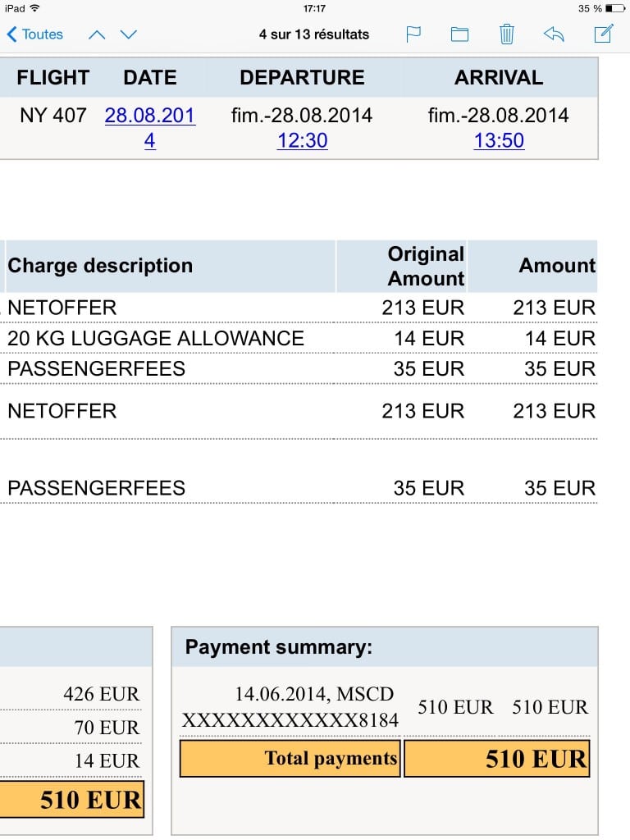
Task: Tap the Total payments label
Action: [331, 759]
